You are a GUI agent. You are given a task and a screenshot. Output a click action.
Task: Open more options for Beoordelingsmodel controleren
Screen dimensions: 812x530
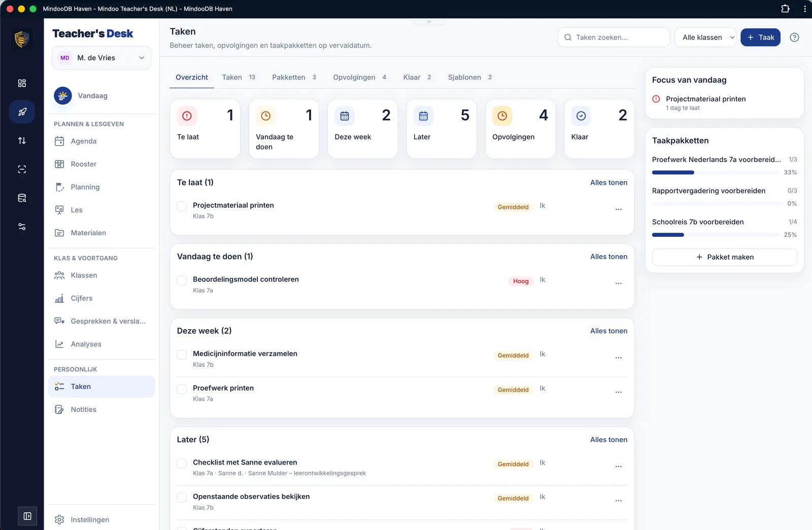click(619, 284)
